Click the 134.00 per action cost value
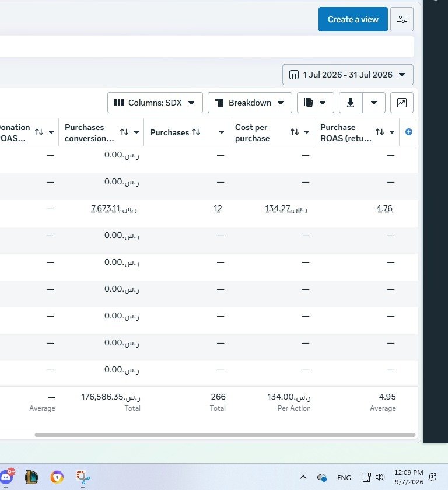 click(x=289, y=397)
